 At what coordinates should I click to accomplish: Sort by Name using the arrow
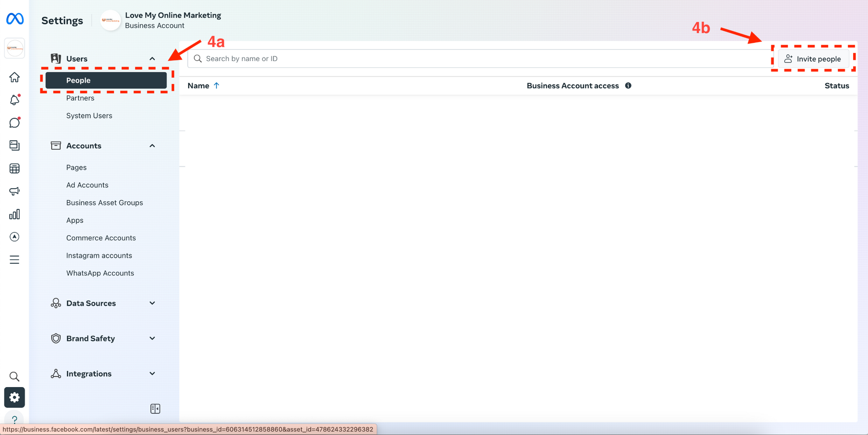click(x=217, y=85)
